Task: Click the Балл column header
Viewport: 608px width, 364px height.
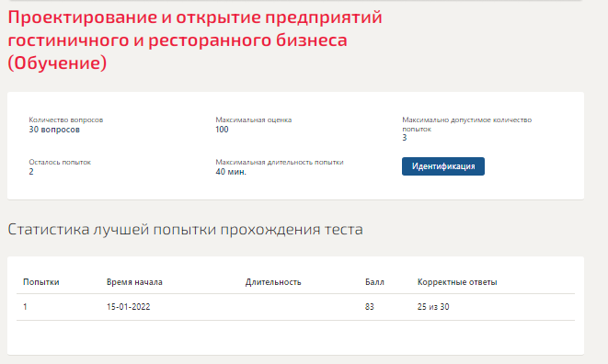Action: (x=374, y=282)
